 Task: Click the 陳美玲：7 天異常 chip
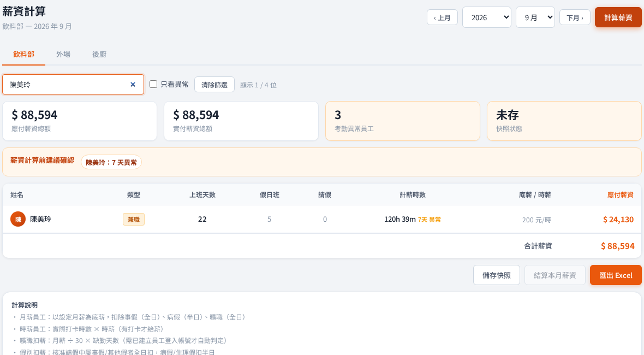coord(111,162)
